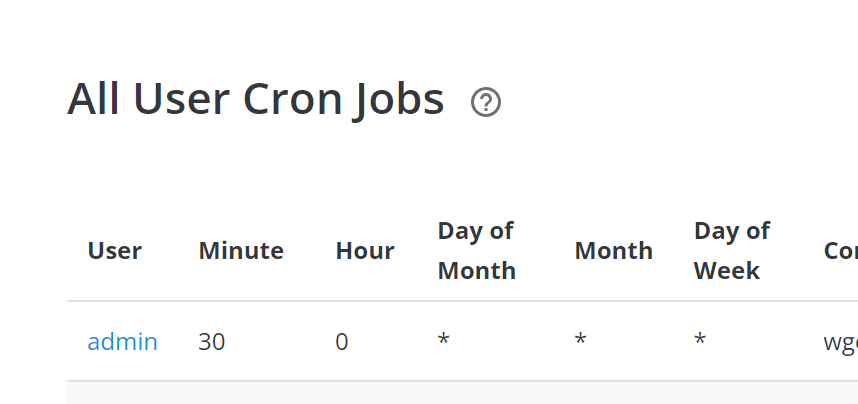Screen dimensions: 858x404
Task: Click the asterisk under Day of Week
Action: coord(699,339)
